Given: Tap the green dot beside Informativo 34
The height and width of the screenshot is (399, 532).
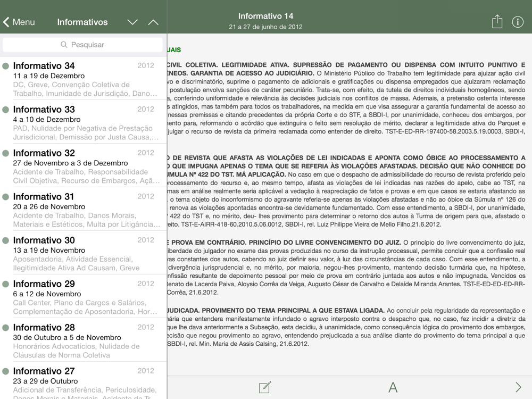Looking at the screenshot, I should pyautogui.click(x=5, y=66).
